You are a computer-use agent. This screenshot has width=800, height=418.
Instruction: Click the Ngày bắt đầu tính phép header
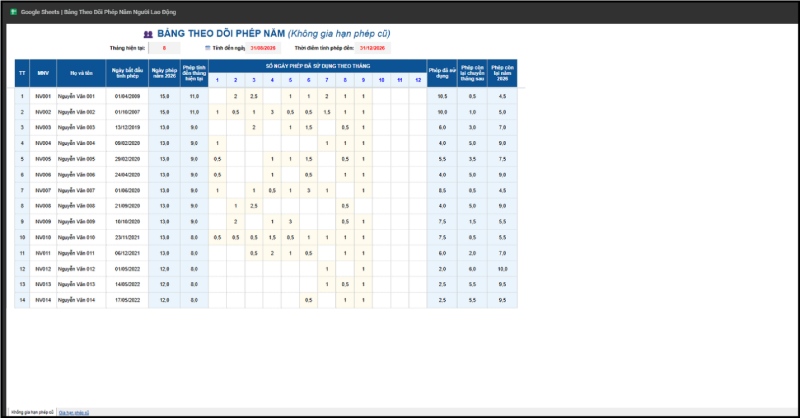[126, 73]
